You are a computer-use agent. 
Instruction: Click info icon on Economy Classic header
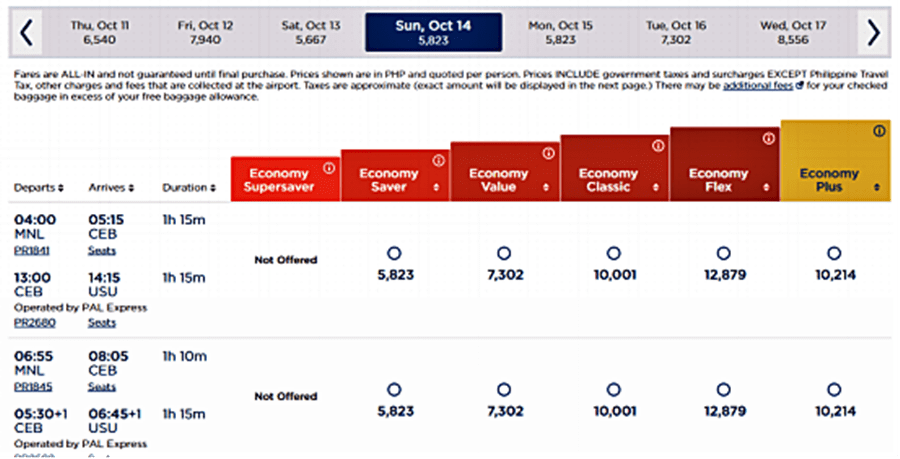click(x=657, y=146)
